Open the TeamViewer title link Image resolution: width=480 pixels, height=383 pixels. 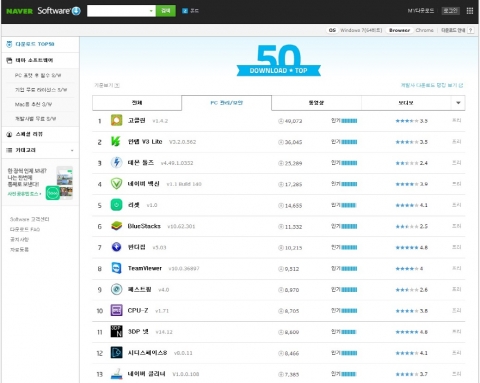click(x=145, y=268)
